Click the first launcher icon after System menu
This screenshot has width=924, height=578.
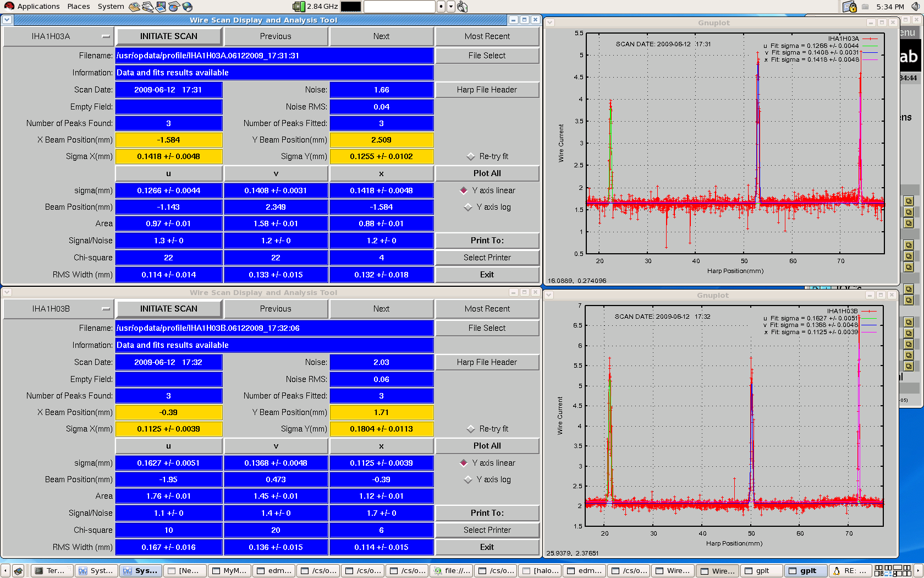135,7
